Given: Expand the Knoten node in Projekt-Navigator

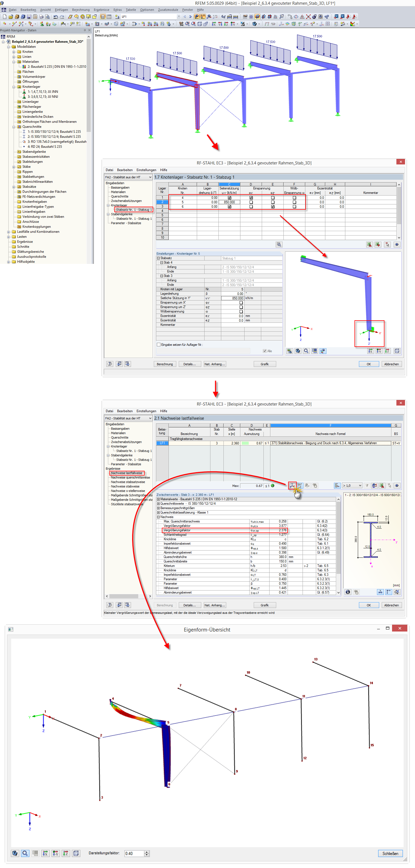Looking at the screenshot, I should [14, 52].
